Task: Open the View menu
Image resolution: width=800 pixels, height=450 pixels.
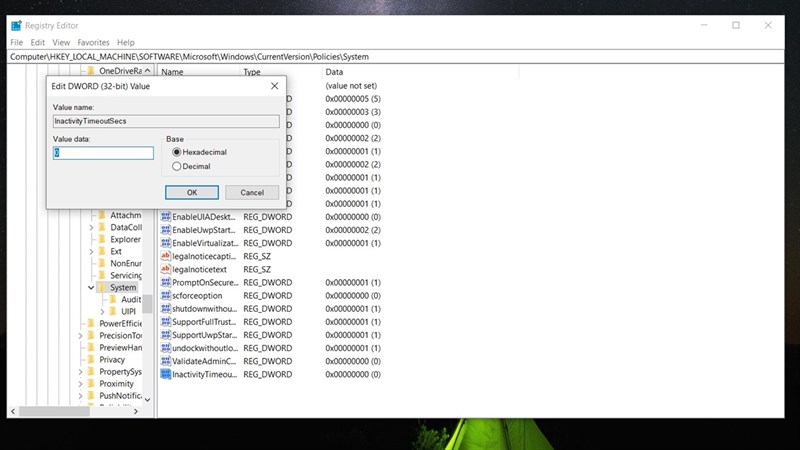Action: (61, 42)
